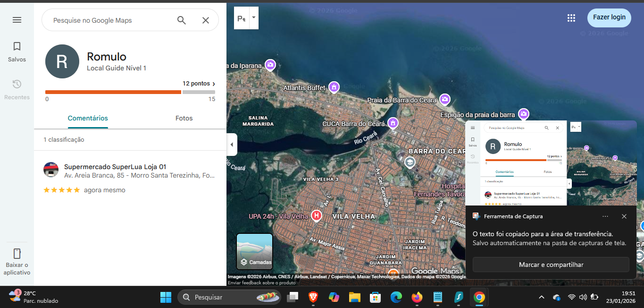Image resolution: width=644 pixels, height=308 pixels.
Task: Open the Camadas layers button
Action: click(x=255, y=251)
